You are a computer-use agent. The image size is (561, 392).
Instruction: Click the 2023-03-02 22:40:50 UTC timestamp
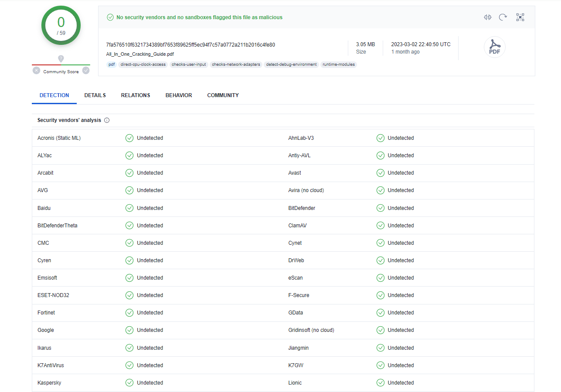click(421, 44)
